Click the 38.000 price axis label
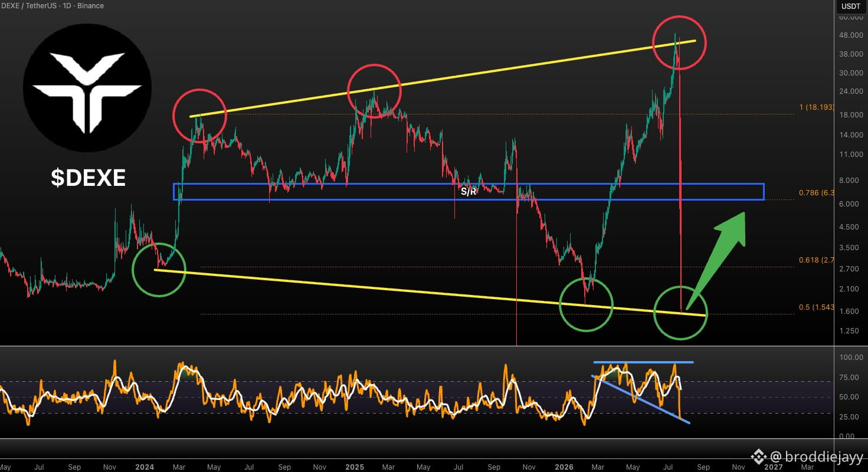 coord(850,54)
